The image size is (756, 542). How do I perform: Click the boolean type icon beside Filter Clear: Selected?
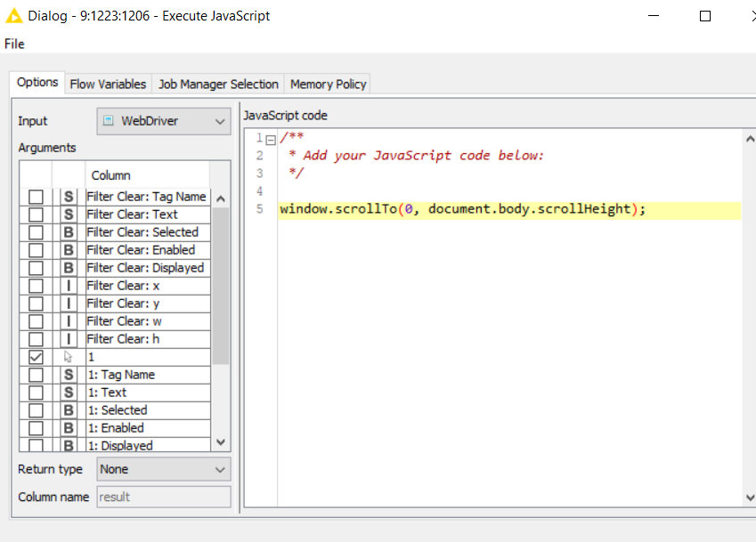point(69,232)
